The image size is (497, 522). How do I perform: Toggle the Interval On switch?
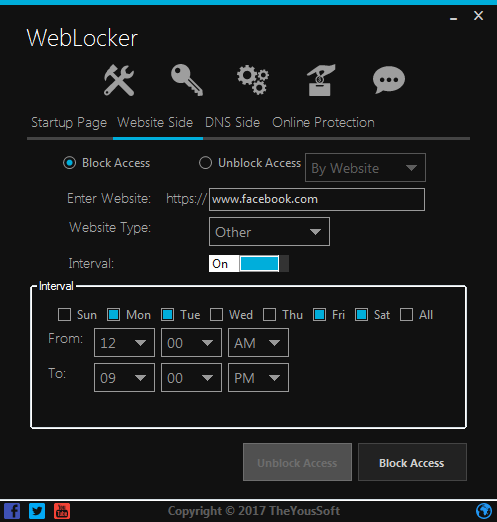[x=249, y=264]
